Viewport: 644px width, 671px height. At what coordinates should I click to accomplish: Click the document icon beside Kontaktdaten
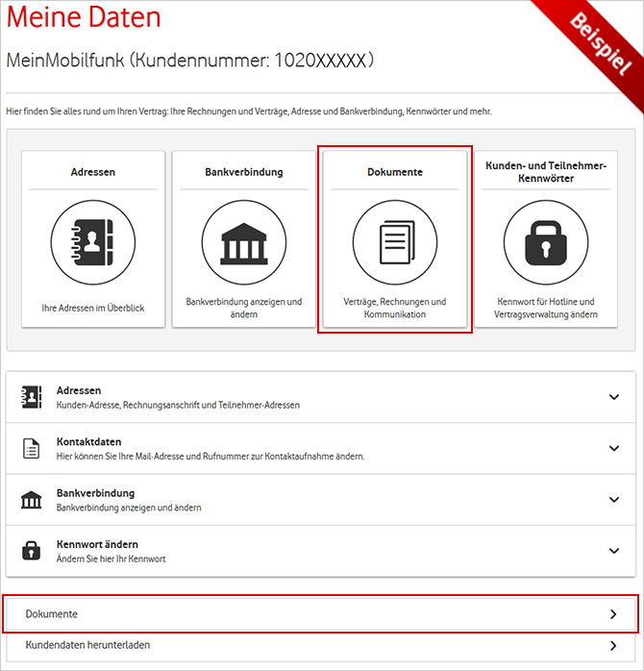[x=32, y=448]
